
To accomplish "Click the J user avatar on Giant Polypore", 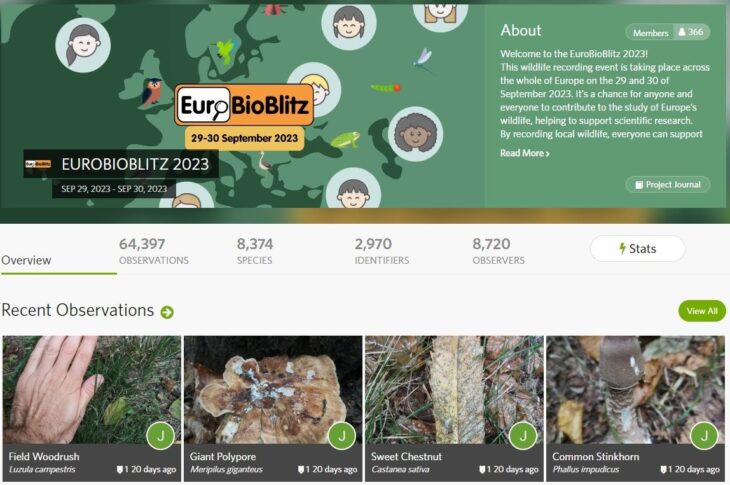I will 342,436.
